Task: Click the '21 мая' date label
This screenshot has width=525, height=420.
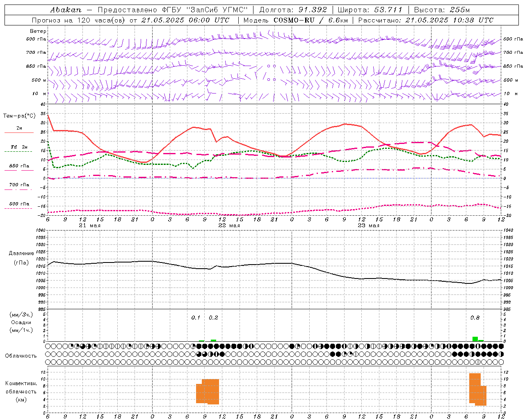Action: [89, 226]
